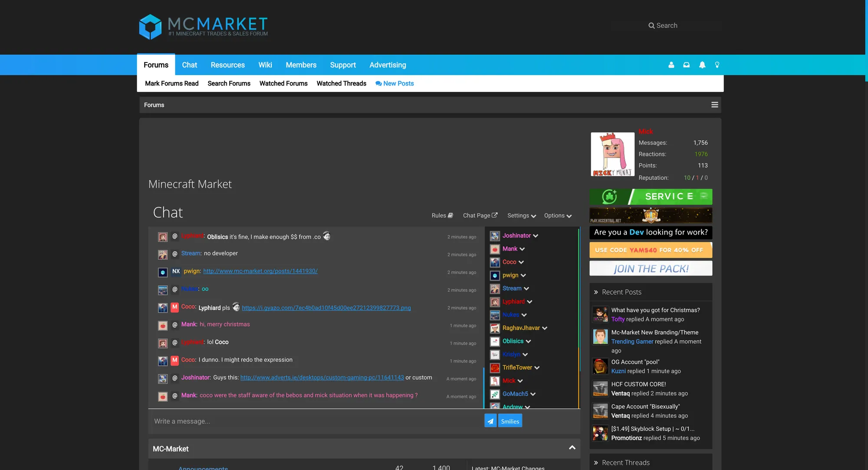Open the alerts bell icon
868x470 pixels.
pyautogui.click(x=702, y=65)
